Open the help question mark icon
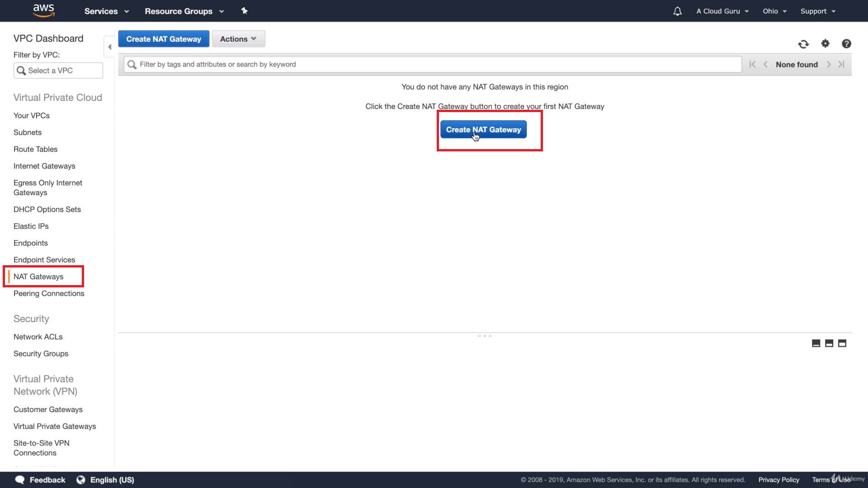 click(x=846, y=44)
